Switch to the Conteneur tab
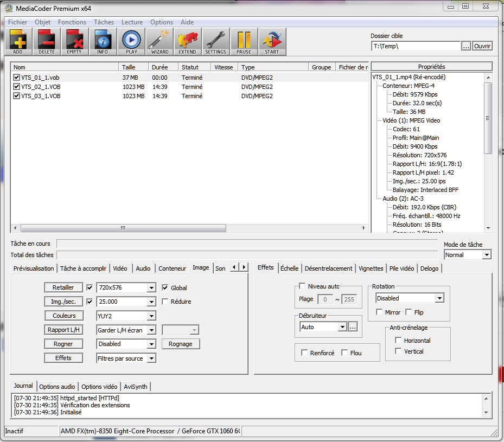Screen dimensions: 504x442 (173, 268)
